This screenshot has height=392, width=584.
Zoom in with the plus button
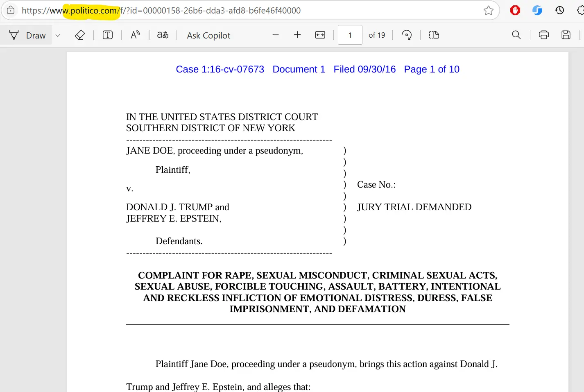click(297, 35)
